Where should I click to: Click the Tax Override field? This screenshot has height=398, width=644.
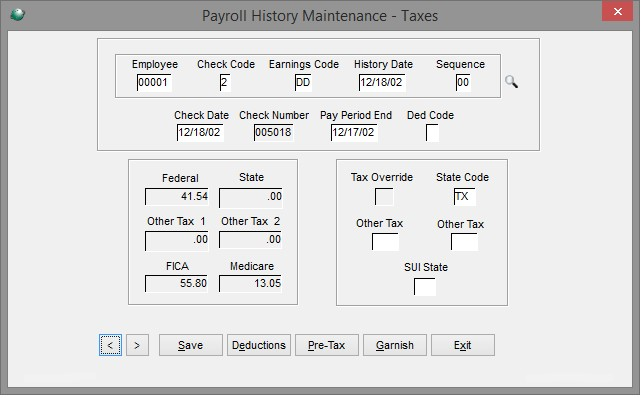[x=384, y=197]
